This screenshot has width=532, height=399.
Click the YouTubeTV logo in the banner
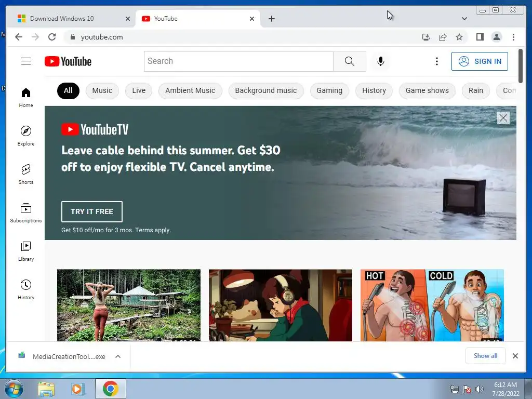(x=95, y=129)
